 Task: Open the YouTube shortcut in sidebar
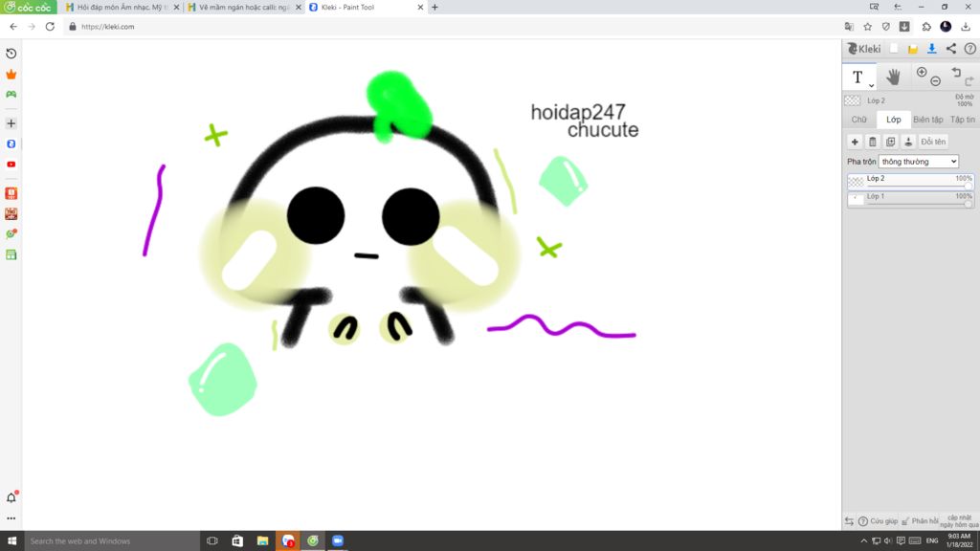[x=11, y=165]
